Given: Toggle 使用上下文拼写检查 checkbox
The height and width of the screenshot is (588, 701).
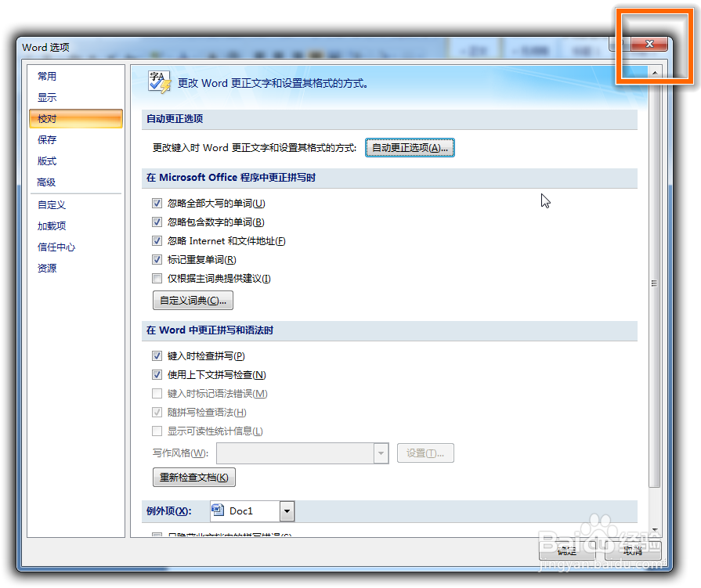Looking at the screenshot, I should coord(157,375).
